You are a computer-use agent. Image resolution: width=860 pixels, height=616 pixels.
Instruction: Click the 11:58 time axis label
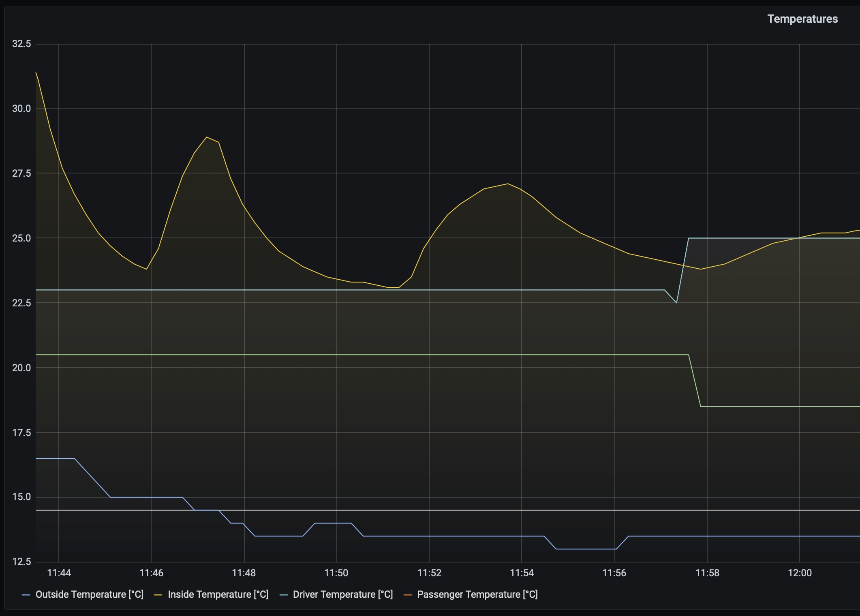707,573
